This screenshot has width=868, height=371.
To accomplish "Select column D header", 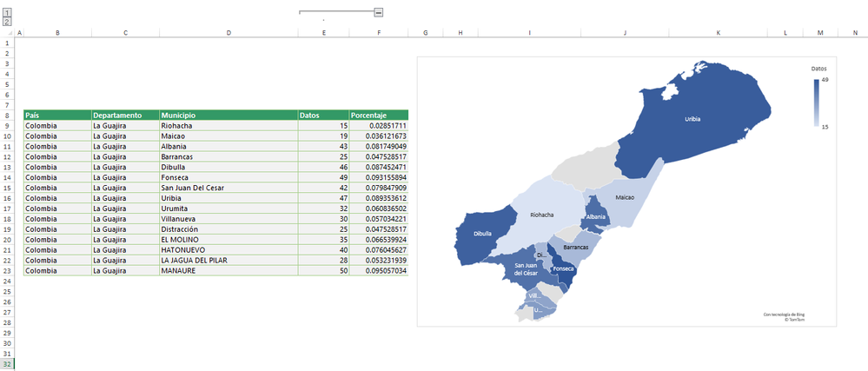I will pyautogui.click(x=228, y=33).
